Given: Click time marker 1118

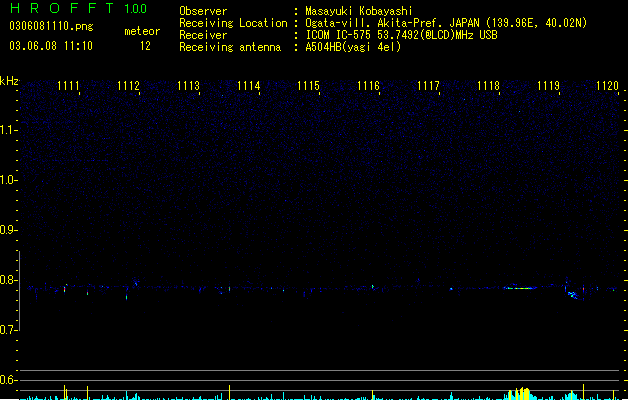Looking at the screenshot, I should tap(488, 86).
